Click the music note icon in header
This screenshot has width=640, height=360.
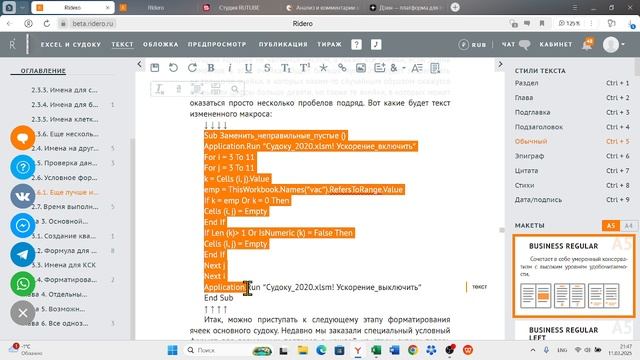376,44
